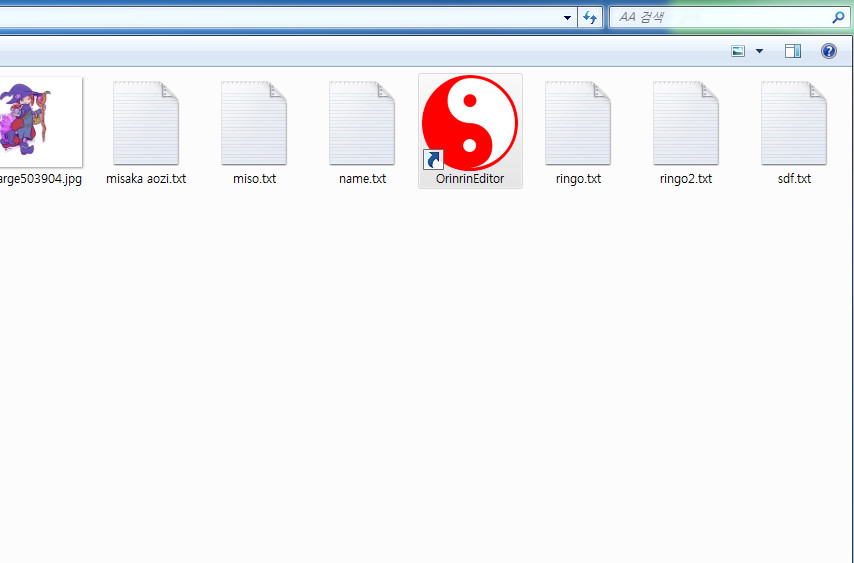Image resolution: width=854 pixels, height=563 pixels.
Task: Click the 'ringo2.txt' filename label
Action: pyautogui.click(x=686, y=179)
